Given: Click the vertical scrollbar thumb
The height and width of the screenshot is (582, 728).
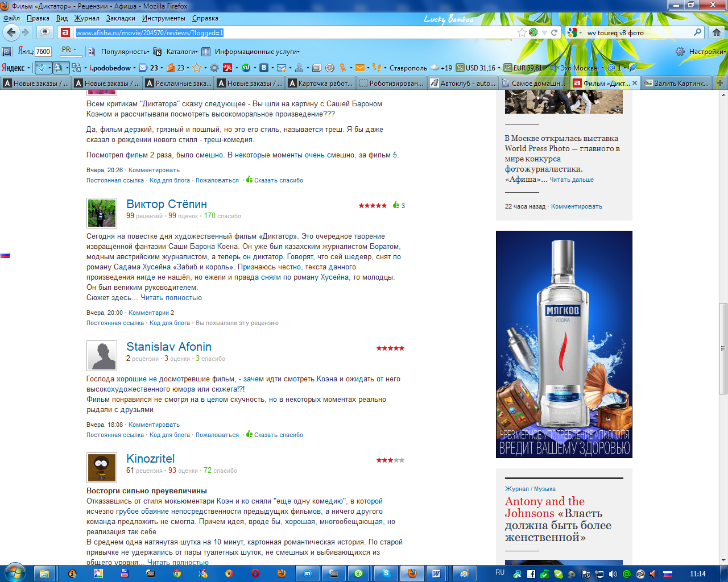Looking at the screenshot, I should coord(723,348).
